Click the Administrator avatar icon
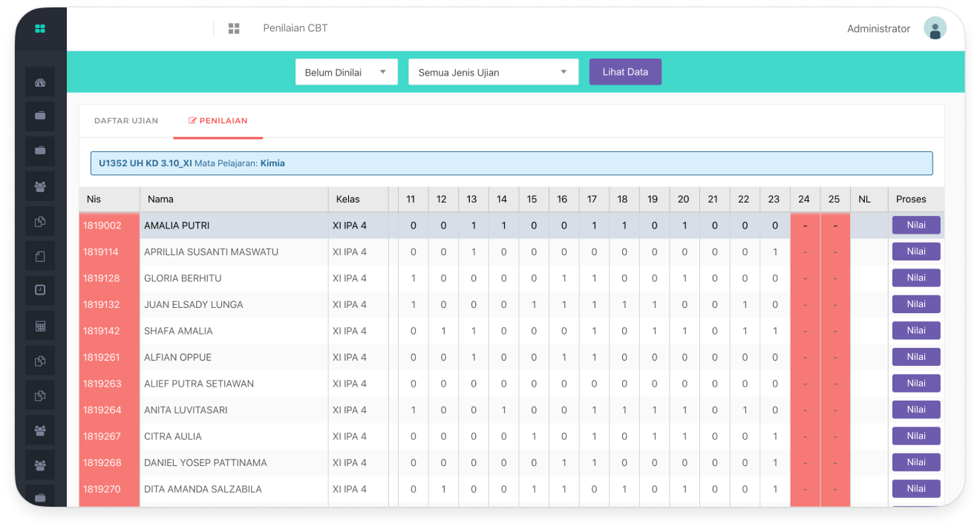980x529 pixels. [x=935, y=28]
